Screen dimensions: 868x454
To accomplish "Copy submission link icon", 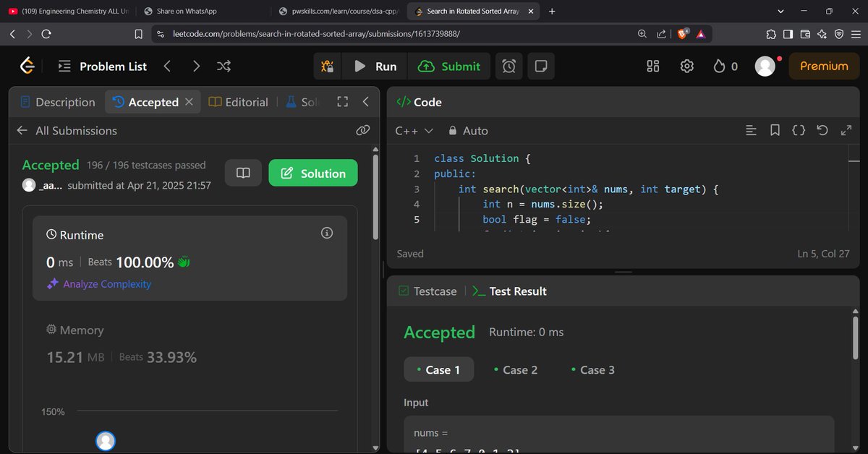I will click(x=363, y=130).
